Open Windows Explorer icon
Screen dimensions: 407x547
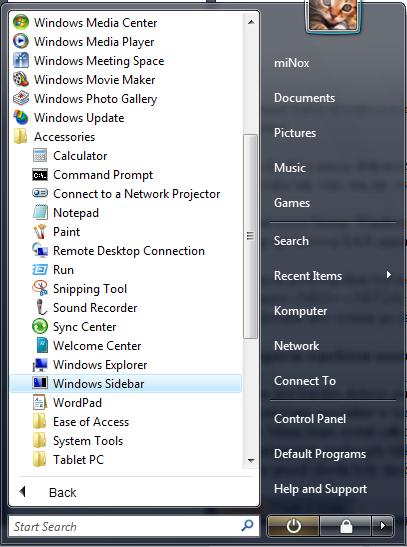pyautogui.click(x=40, y=364)
